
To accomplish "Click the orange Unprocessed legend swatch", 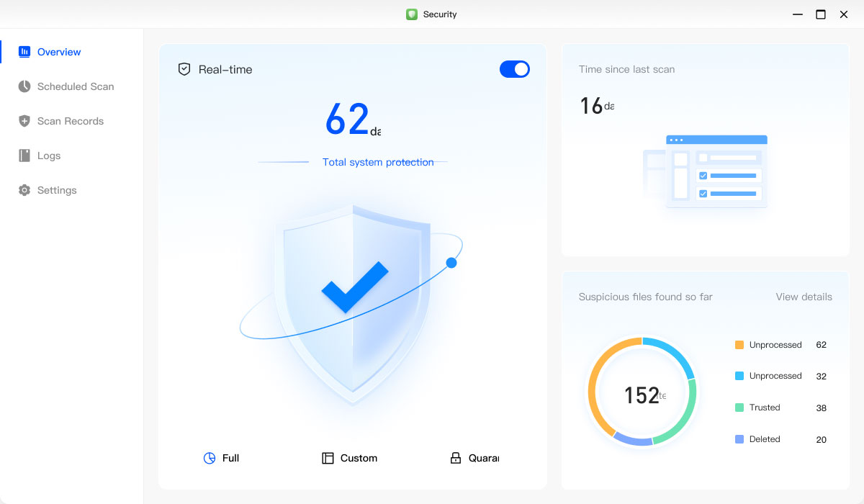I will coord(739,345).
